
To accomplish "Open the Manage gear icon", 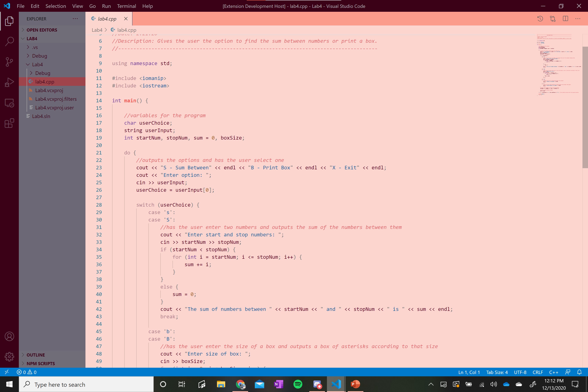I will click(9, 357).
